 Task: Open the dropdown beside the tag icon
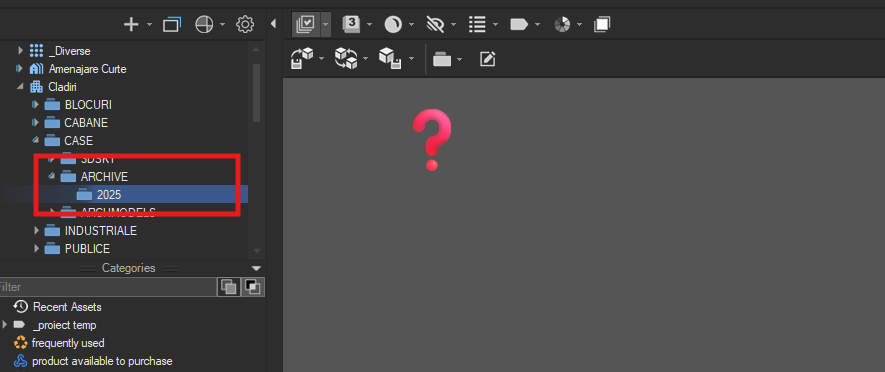pyautogui.click(x=537, y=25)
